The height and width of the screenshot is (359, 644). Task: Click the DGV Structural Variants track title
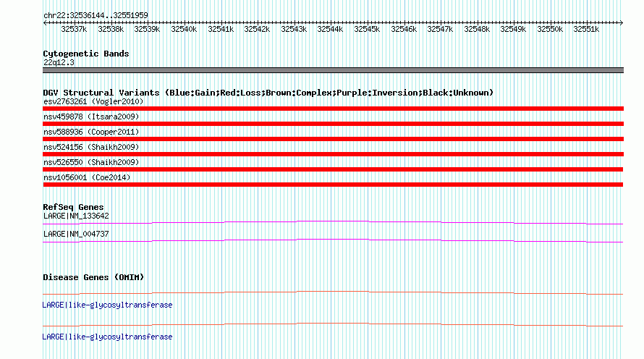click(x=268, y=93)
